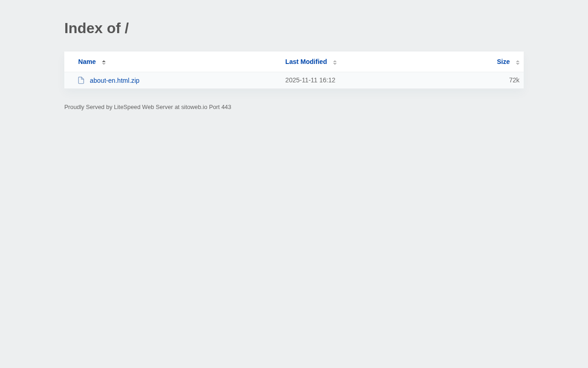This screenshot has height=368, width=588.
Task: Click the file icon beside about-en.html.zip
Action: [81, 80]
